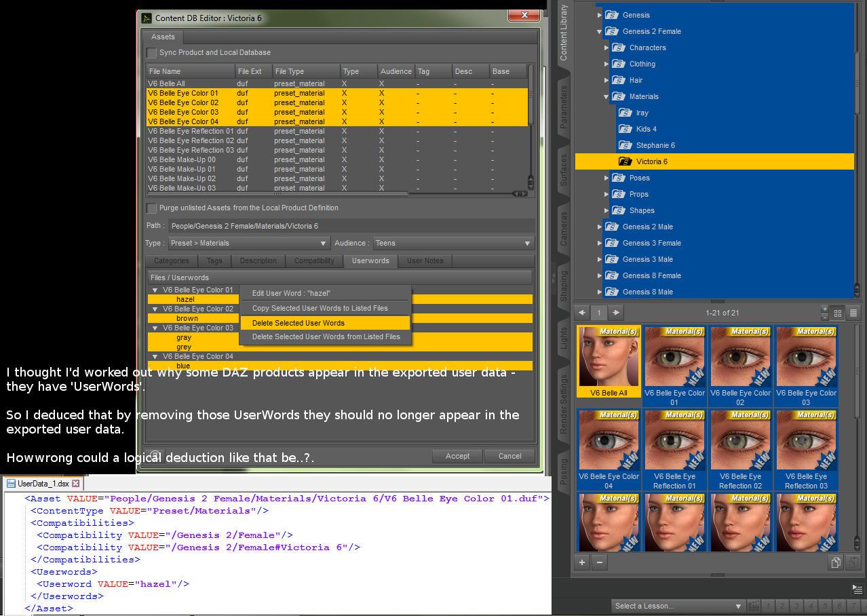Image resolution: width=867 pixels, height=616 pixels.
Task: Click the Accept button
Action: coord(457,456)
